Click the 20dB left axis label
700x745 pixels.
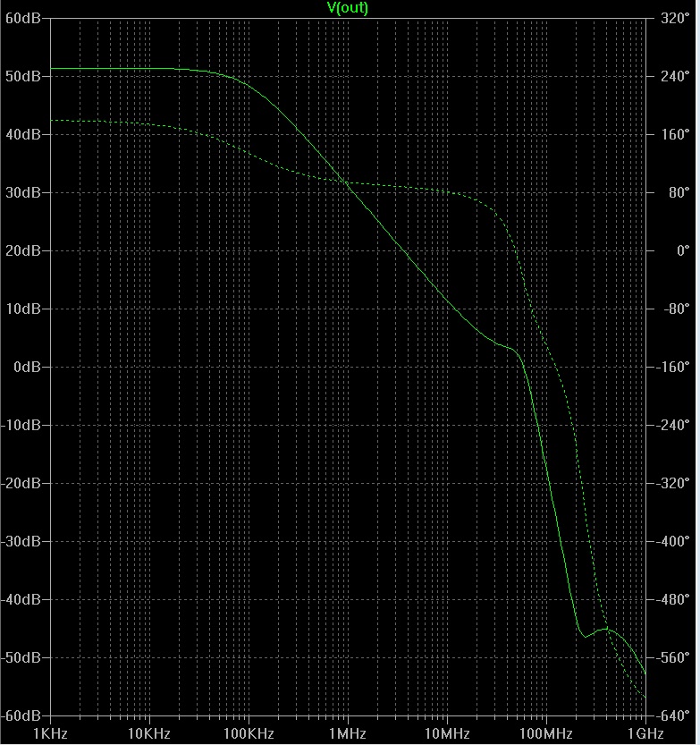pos(22,250)
